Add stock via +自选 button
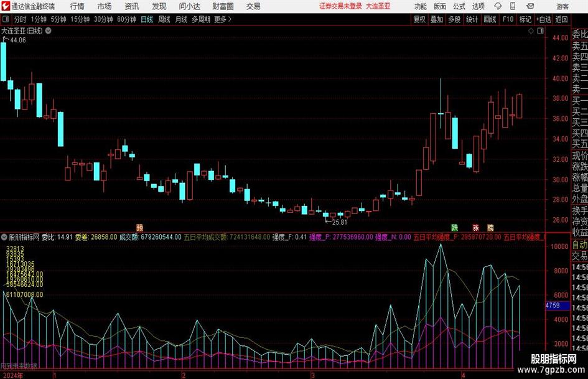This screenshot has width=588, height=379. click(x=543, y=19)
